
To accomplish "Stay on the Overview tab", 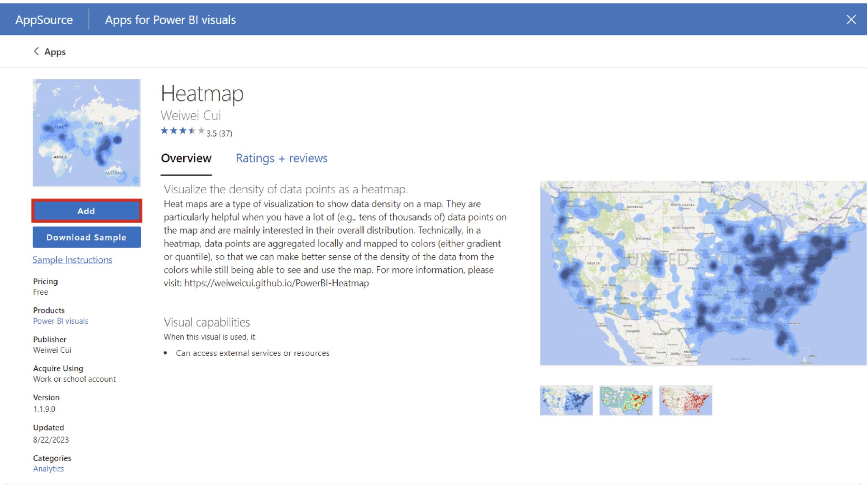I will [186, 158].
